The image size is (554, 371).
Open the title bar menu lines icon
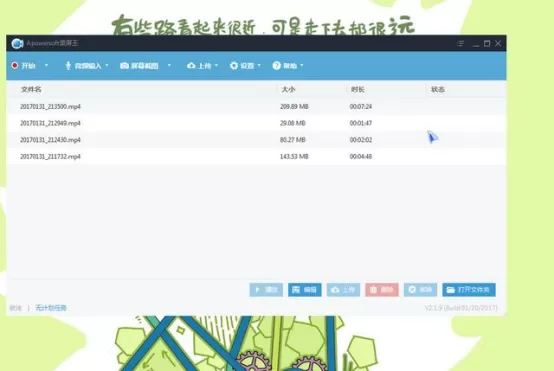460,43
